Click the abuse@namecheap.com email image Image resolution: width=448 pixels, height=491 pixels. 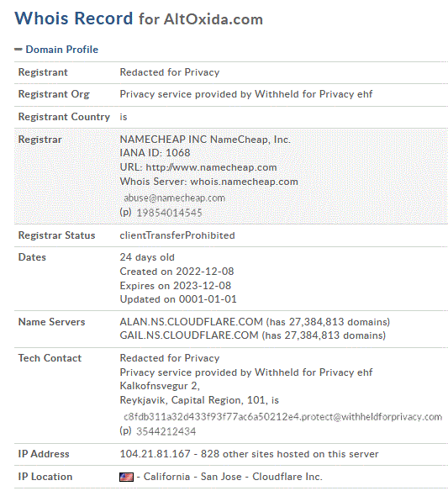point(174,198)
